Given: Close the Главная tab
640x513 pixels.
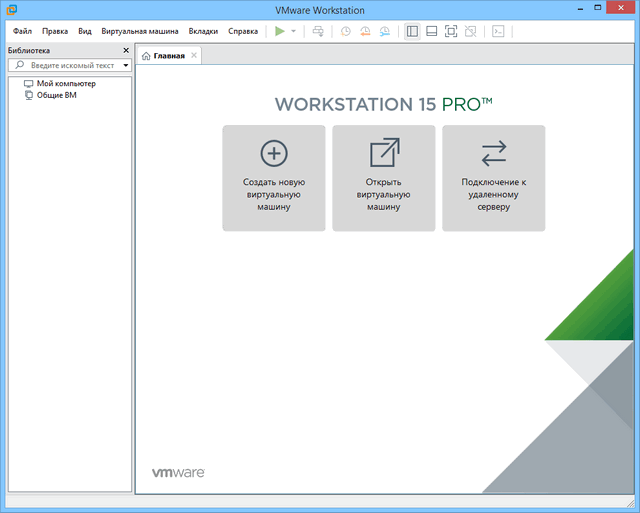Looking at the screenshot, I should point(194,55).
